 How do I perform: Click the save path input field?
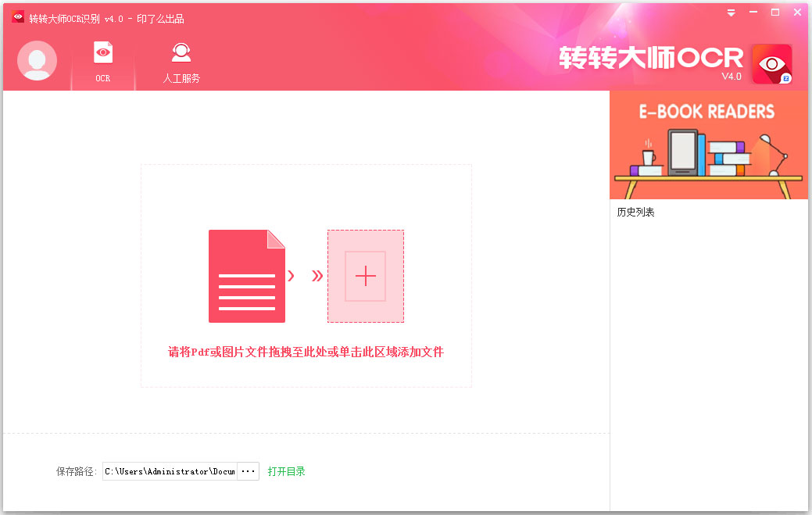pos(170,471)
